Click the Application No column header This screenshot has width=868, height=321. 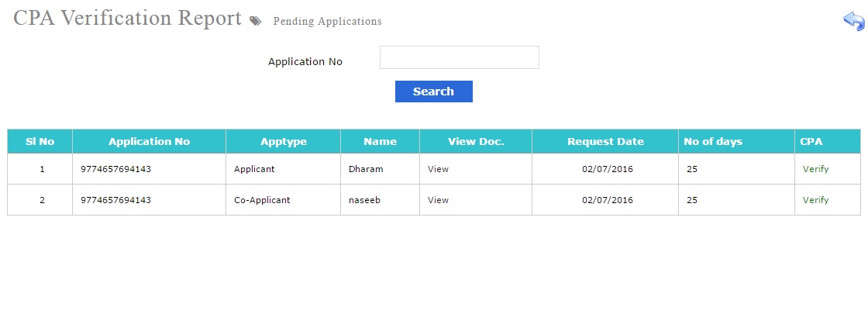tap(149, 141)
